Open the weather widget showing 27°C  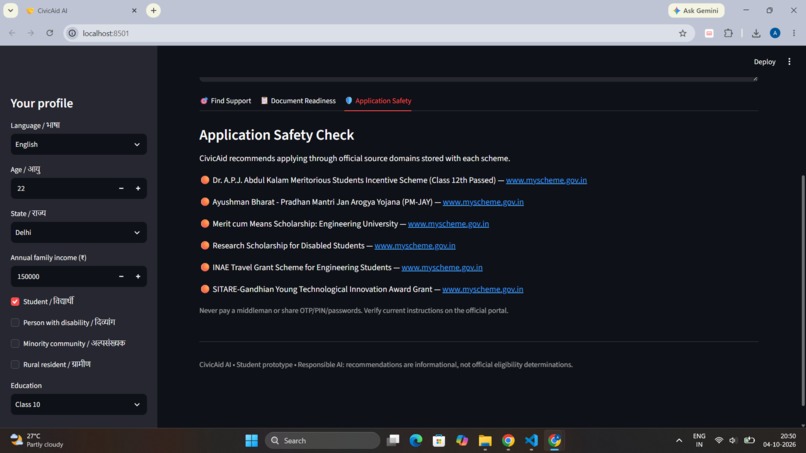tap(37, 440)
